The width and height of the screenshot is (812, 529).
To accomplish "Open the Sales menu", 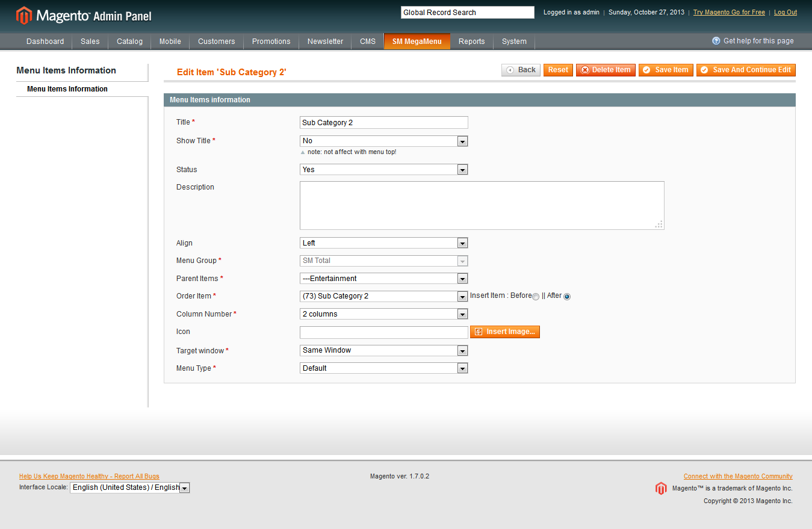I will 90,42.
